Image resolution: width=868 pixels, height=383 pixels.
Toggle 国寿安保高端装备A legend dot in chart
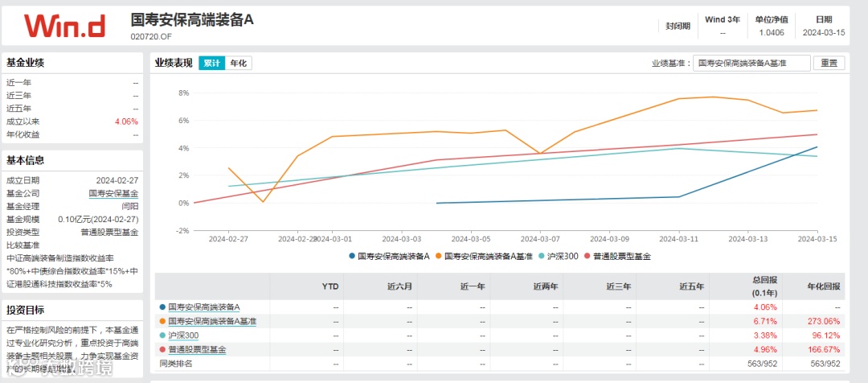[352, 256]
